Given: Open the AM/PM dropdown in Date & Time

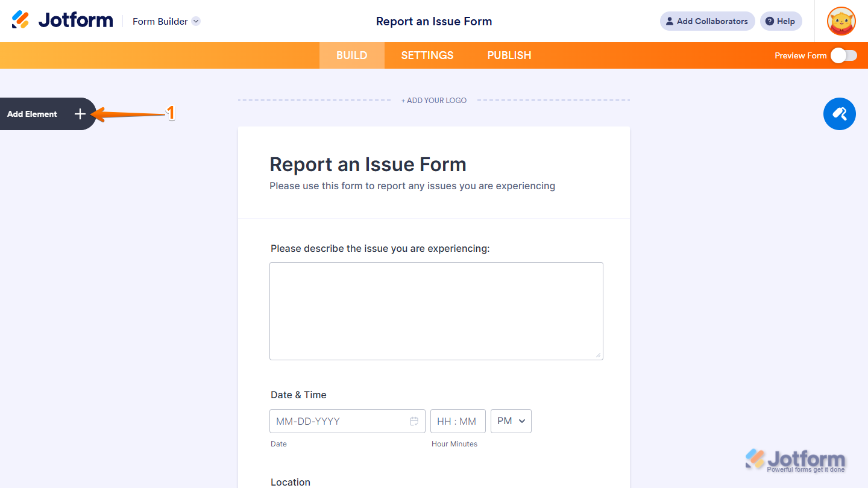Looking at the screenshot, I should click(511, 421).
